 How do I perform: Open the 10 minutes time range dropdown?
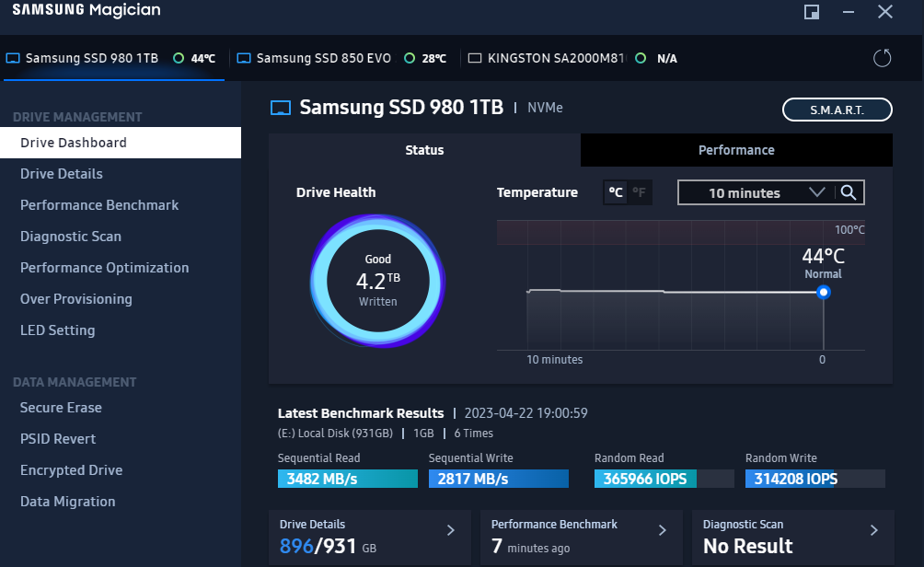click(755, 192)
